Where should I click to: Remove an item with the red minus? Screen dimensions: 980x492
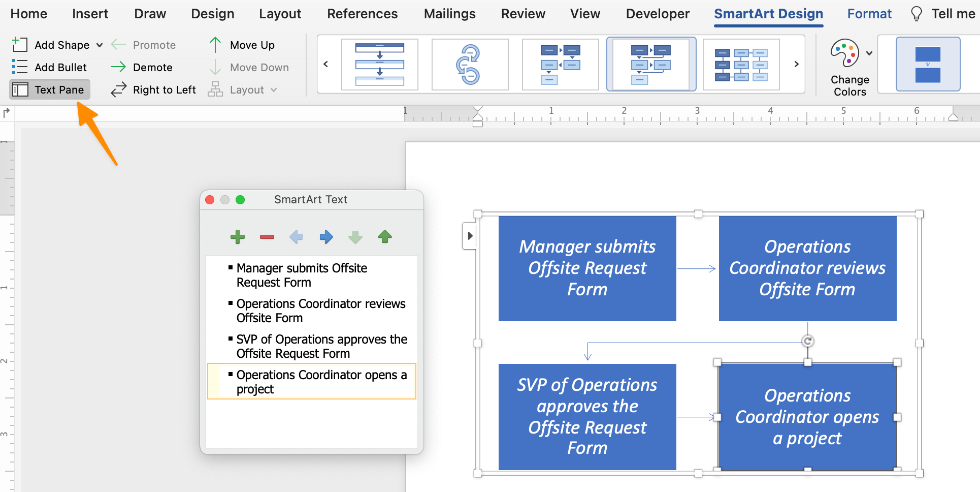tap(267, 236)
